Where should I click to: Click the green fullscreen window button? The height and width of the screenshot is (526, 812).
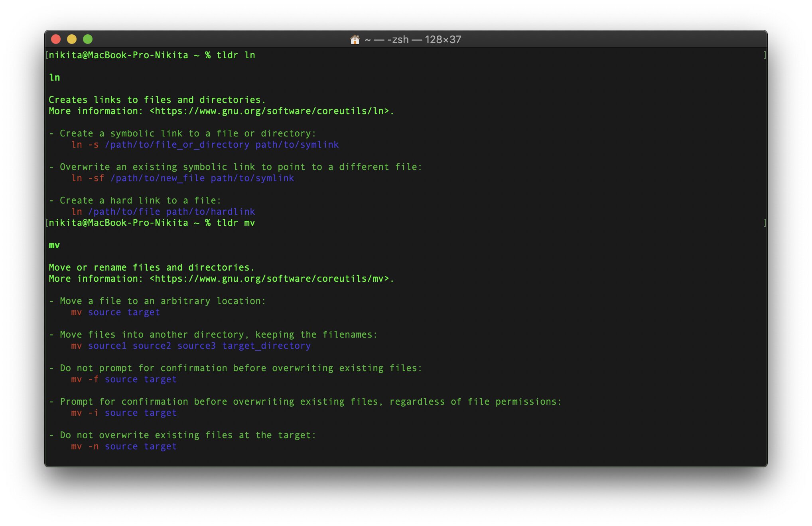[x=88, y=39]
